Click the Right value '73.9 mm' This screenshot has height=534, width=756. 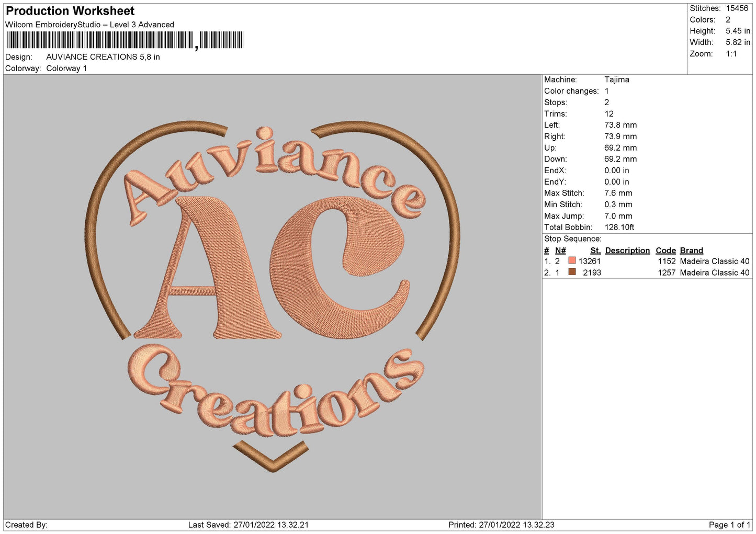pyautogui.click(x=620, y=137)
